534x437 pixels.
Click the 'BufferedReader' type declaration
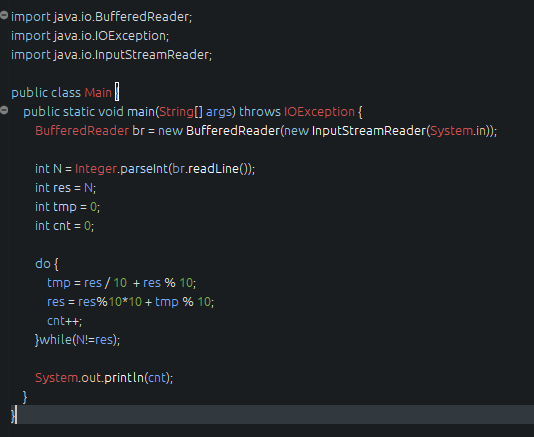(82, 131)
